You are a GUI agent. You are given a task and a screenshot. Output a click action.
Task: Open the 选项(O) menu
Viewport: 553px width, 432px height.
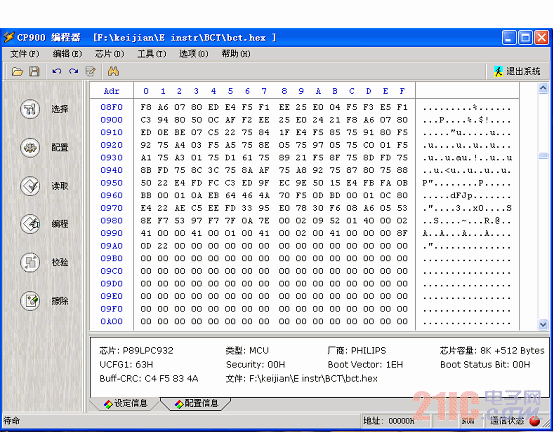(194, 54)
